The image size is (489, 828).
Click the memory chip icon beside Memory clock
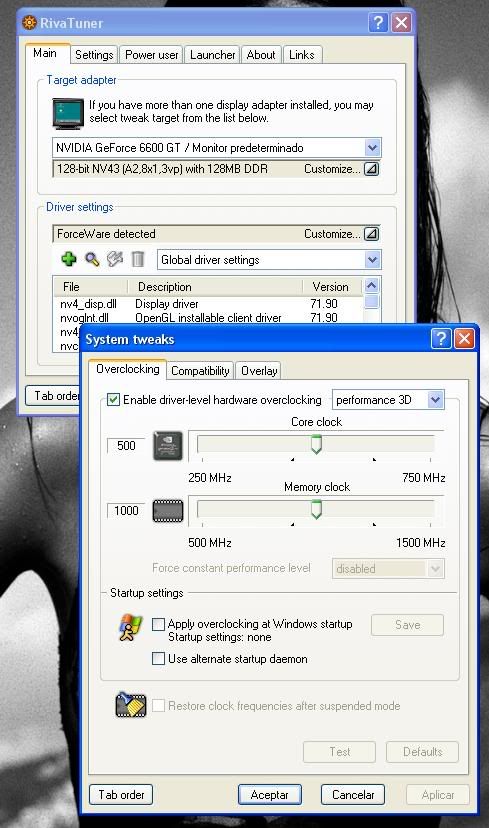tap(168, 511)
